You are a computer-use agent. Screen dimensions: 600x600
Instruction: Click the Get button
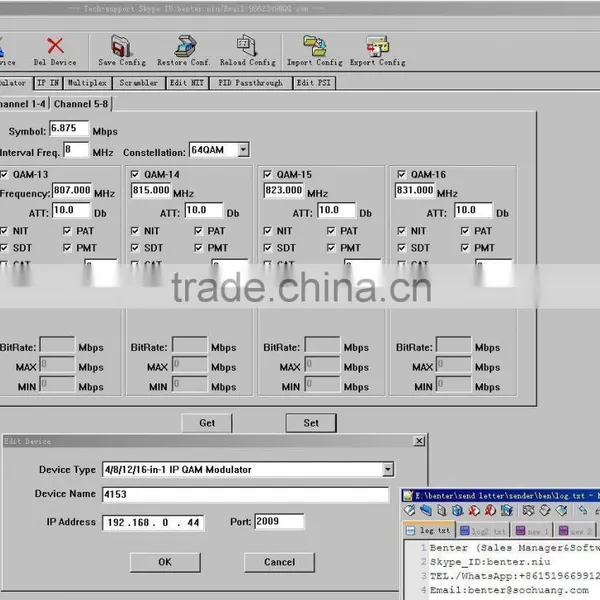(x=207, y=423)
